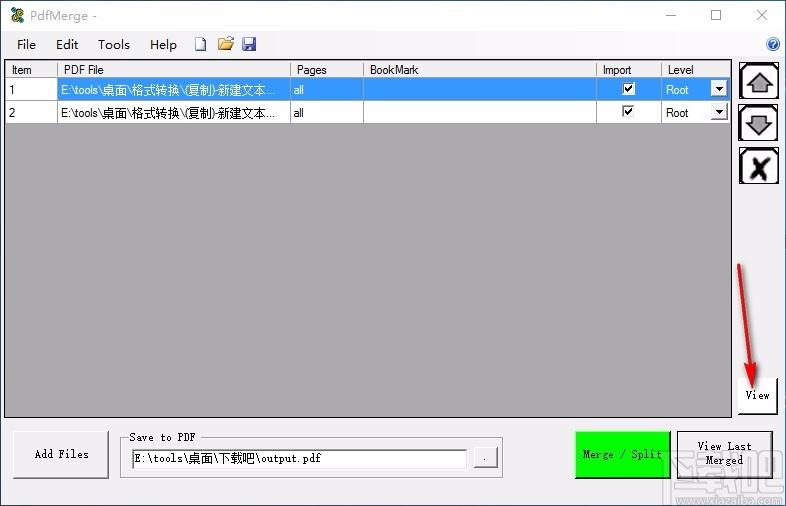The height and width of the screenshot is (506, 786).
Task: Click the View button
Action: coord(757,396)
